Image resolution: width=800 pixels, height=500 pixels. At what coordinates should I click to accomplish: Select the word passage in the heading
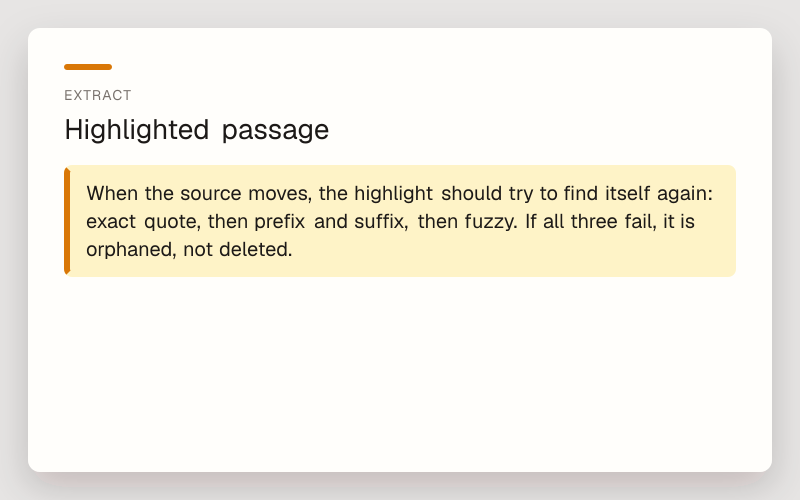[276, 131]
